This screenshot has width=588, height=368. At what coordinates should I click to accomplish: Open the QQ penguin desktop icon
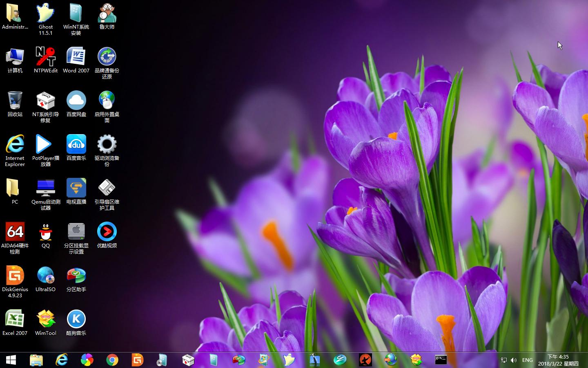coord(46,236)
